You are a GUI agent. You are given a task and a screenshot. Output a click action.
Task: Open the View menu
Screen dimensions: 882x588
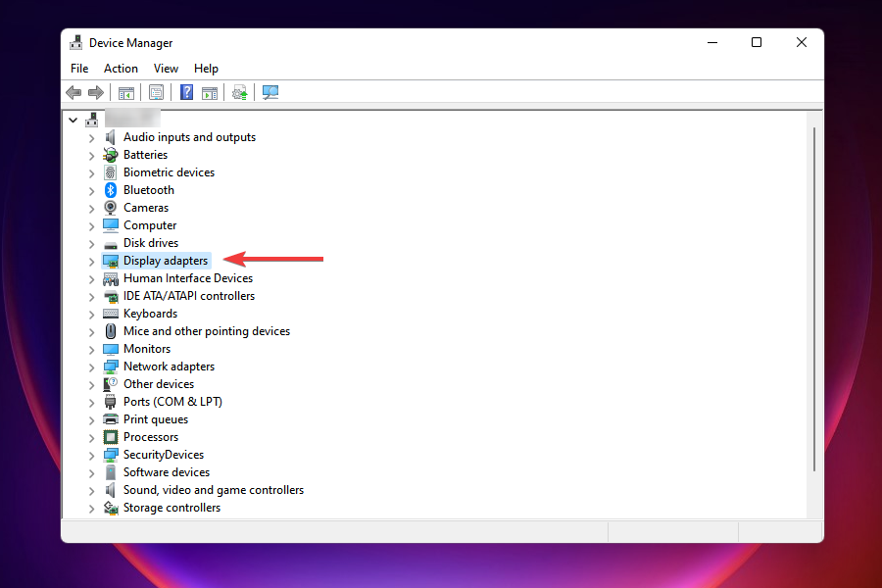166,69
